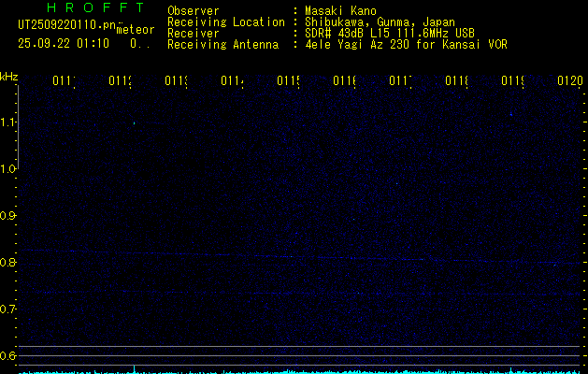588x374 pixels.
Task: Click the 0113 time marker
Action: [x=176, y=81]
